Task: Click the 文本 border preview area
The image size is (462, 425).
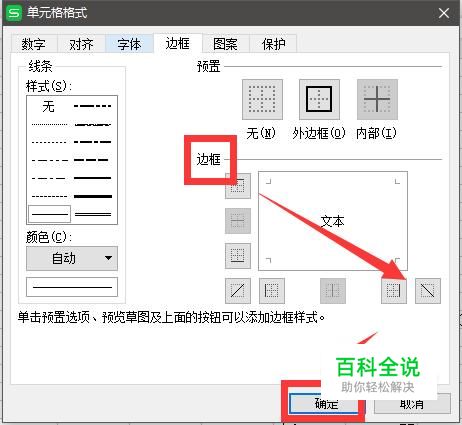Action: 333,221
